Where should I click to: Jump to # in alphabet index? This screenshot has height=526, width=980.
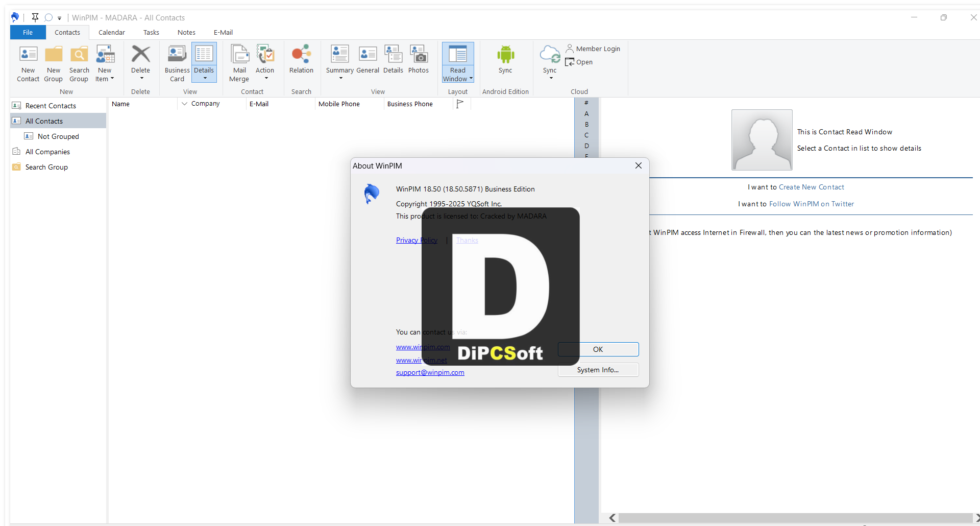point(586,103)
